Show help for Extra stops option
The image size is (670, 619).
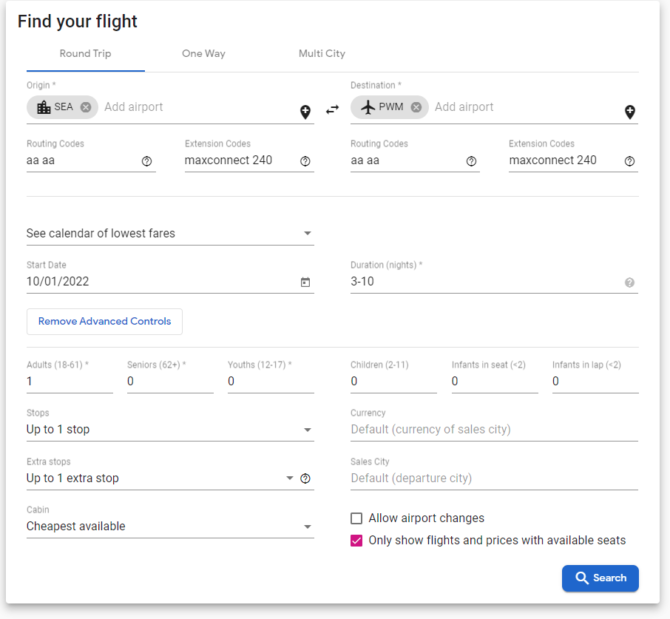pyautogui.click(x=305, y=478)
